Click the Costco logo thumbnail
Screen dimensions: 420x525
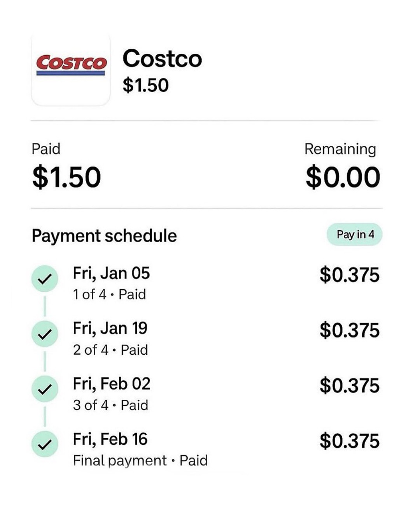coord(70,70)
